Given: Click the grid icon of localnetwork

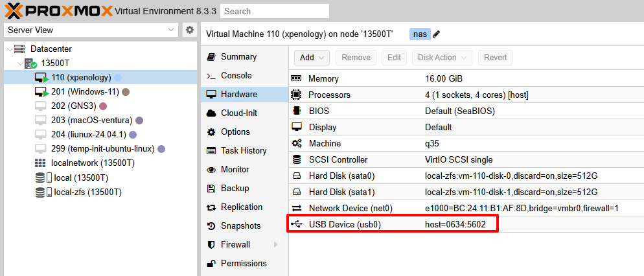Looking at the screenshot, I should [x=40, y=163].
